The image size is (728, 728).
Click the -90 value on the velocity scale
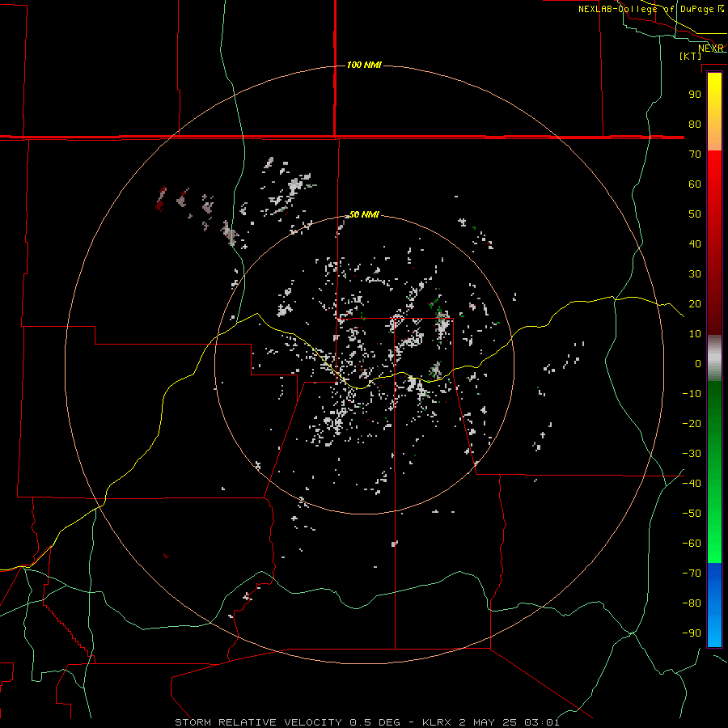click(692, 633)
